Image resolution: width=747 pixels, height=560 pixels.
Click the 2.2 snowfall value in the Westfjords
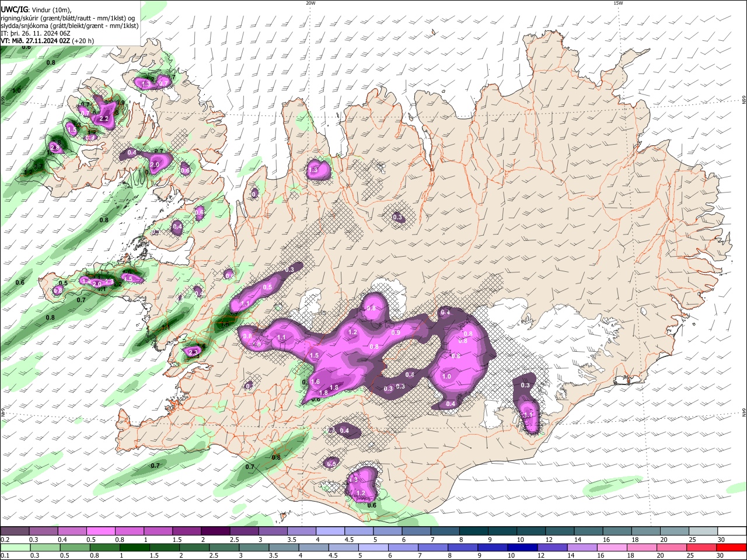pos(104,118)
